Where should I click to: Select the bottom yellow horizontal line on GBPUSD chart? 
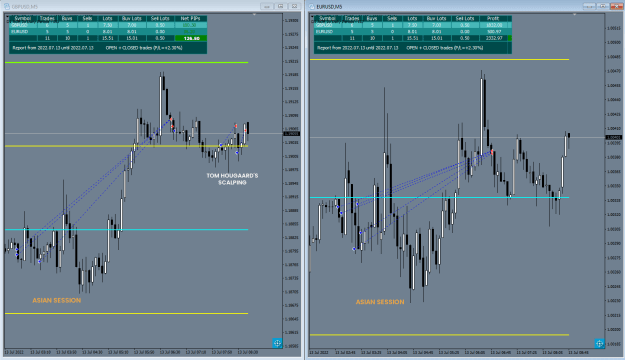pyautogui.click(x=126, y=314)
